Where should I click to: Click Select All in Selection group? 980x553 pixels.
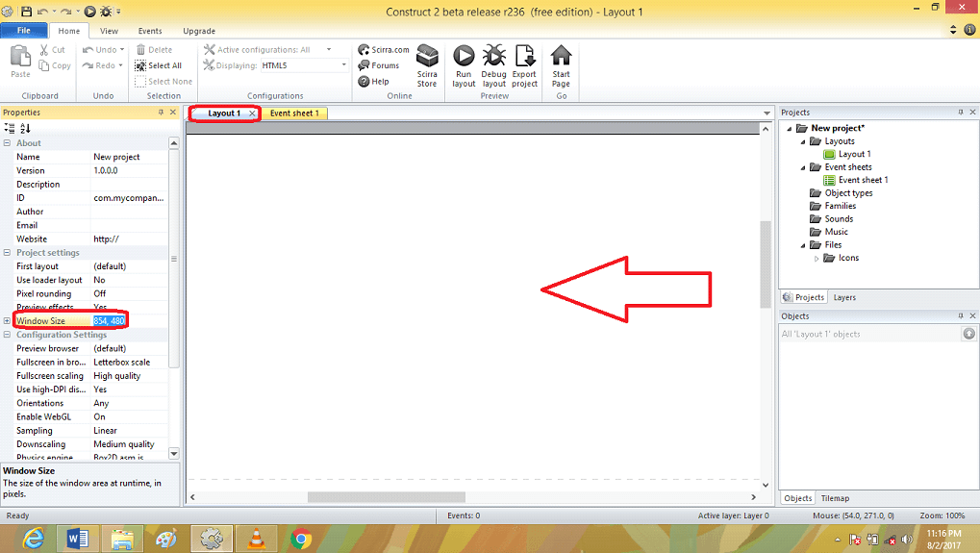tap(158, 65)
